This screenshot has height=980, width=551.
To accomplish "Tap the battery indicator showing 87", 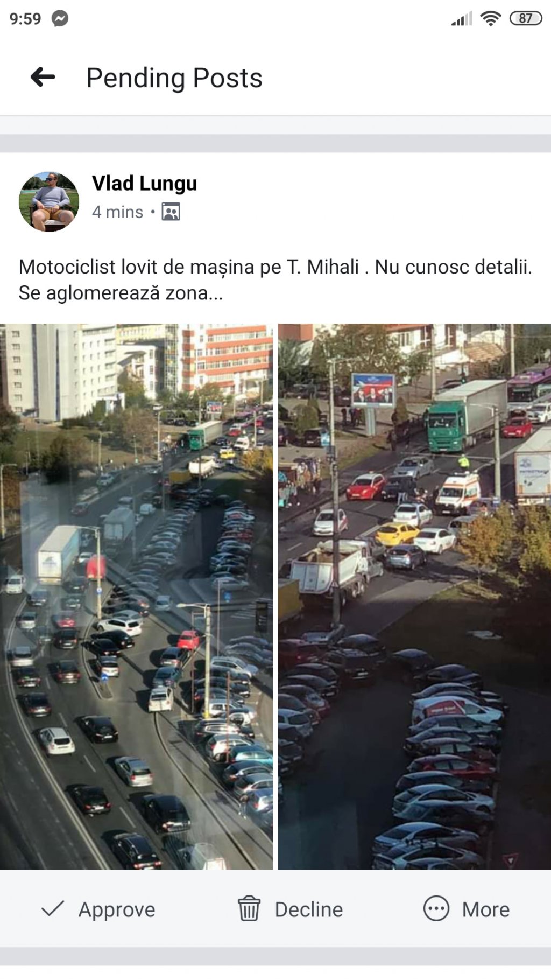I will [x=526, y=18].
